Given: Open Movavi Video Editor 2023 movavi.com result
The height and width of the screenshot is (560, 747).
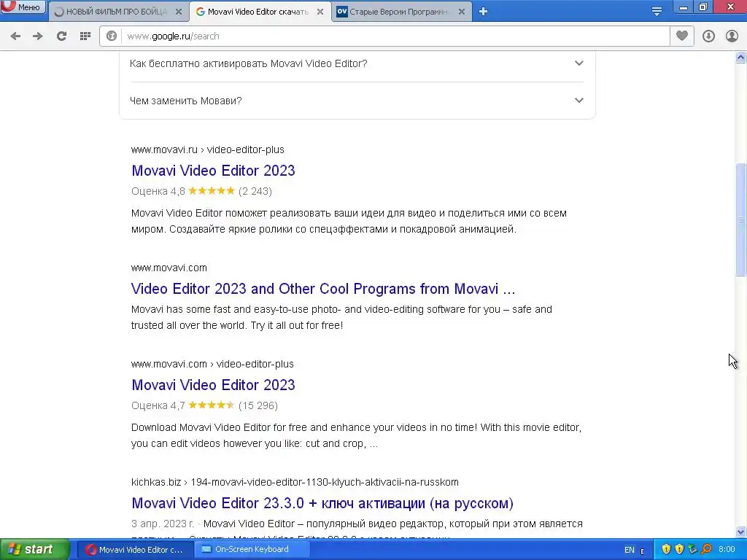Looking at the screenshot, I should point(213,385).
